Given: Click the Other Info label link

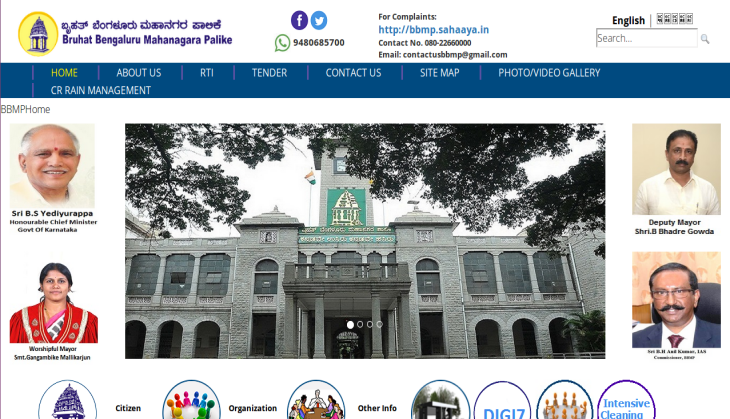Looking at the screenshot, I should [x=377, y=408].
